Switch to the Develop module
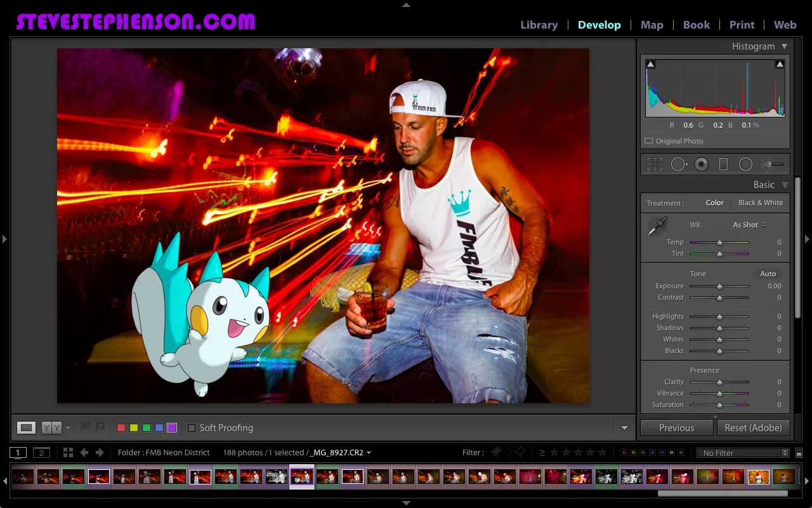 [x=599, y=25]
